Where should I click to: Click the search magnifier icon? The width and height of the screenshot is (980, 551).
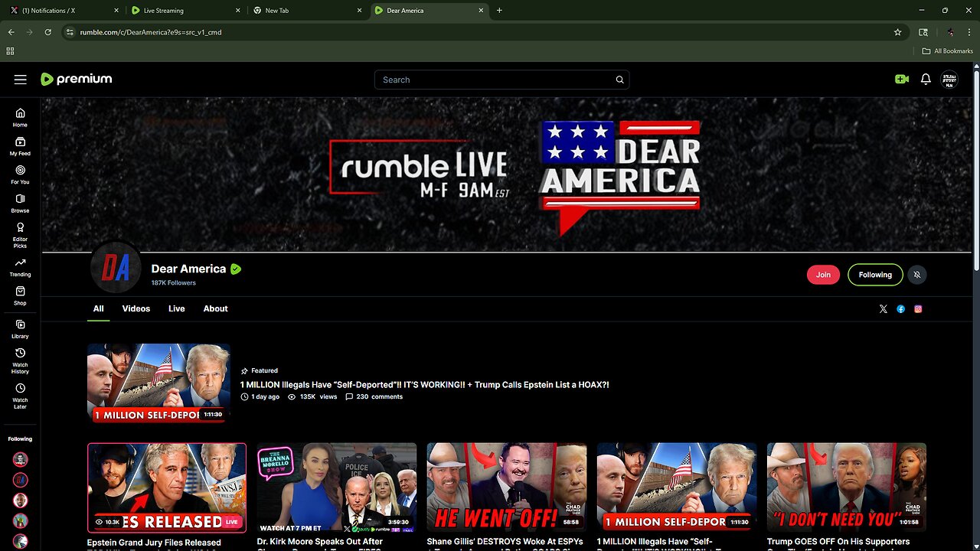click(x=620, y=80)
